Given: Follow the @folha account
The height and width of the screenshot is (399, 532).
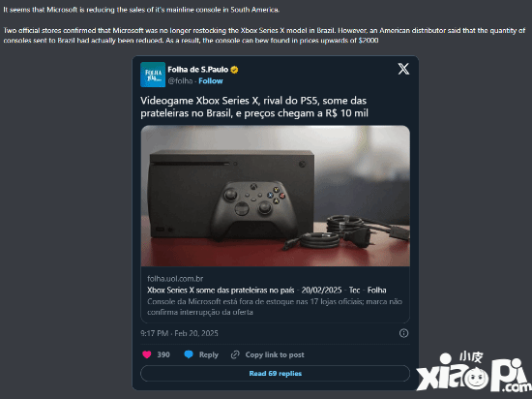Looking at the screenshot, I should coord(211,80).
